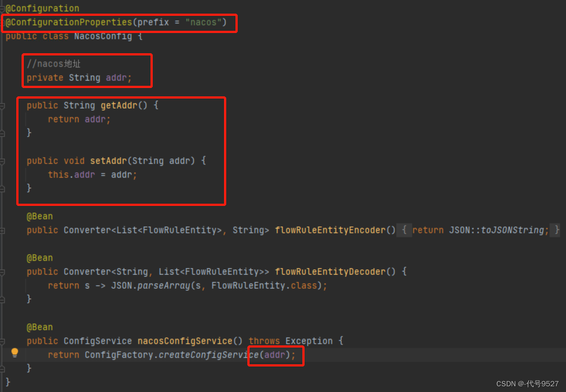The height and width of the screenshot is (392, 566).
Task: Click the flowRuleEntityDecoder method name
Action: click(330, 272)
